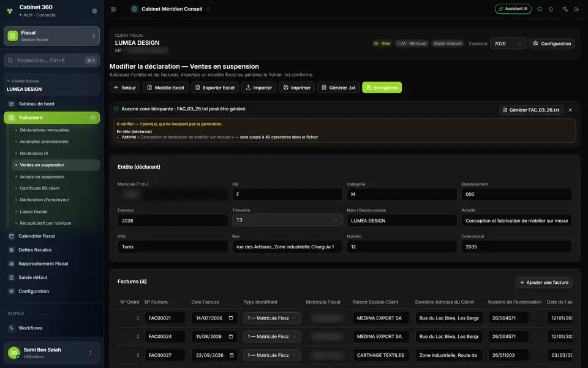Click the Importer button
The width and height of the screenshot is (588, 368).
258,88
